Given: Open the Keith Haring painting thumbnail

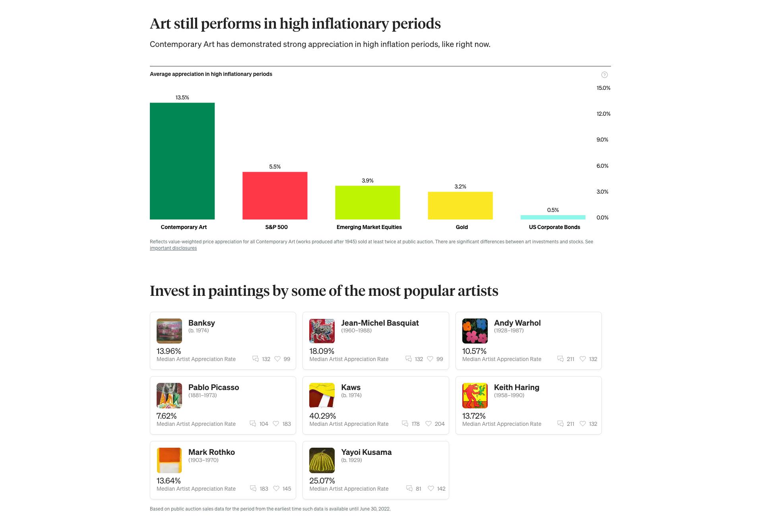Looking at the screenshot, I should [475, 396].
